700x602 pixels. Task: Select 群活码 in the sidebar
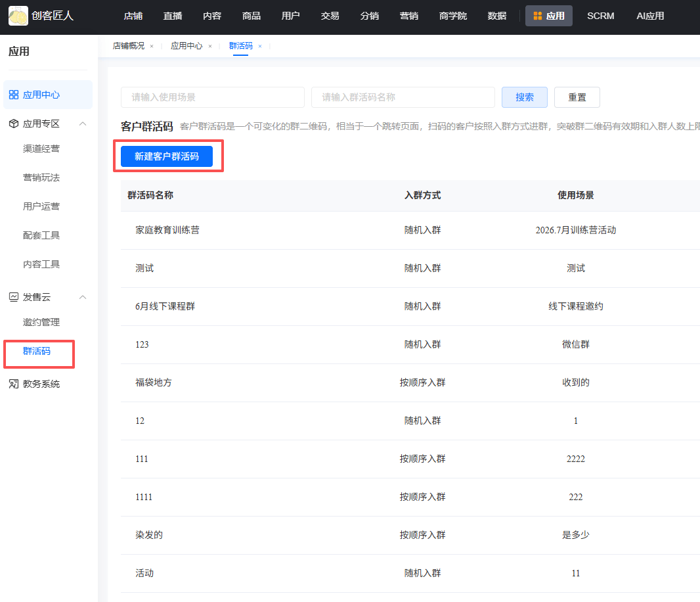[37, 351]
